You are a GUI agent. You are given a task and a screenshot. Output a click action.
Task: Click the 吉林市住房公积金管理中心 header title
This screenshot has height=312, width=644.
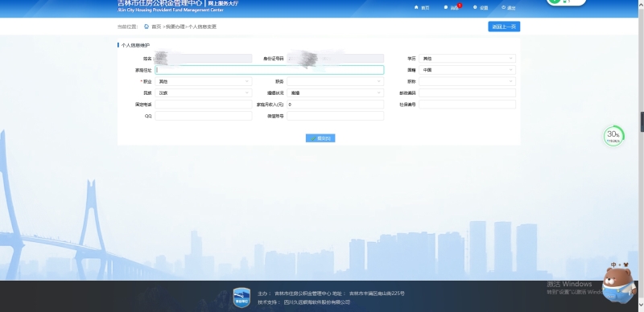point(159,3)
